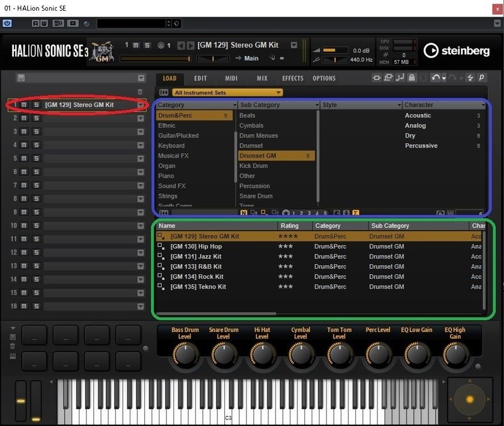Viewport: 504px width, 426px height.
Task: Click the MIDI activity icon in slot header
Action: tap(161, 45)
